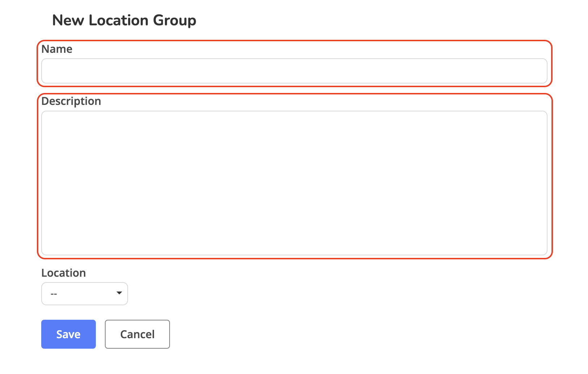The width and height of the screenshot is (588, 374).
Task: Open the Location dropdown
Action: pos(84,294)
